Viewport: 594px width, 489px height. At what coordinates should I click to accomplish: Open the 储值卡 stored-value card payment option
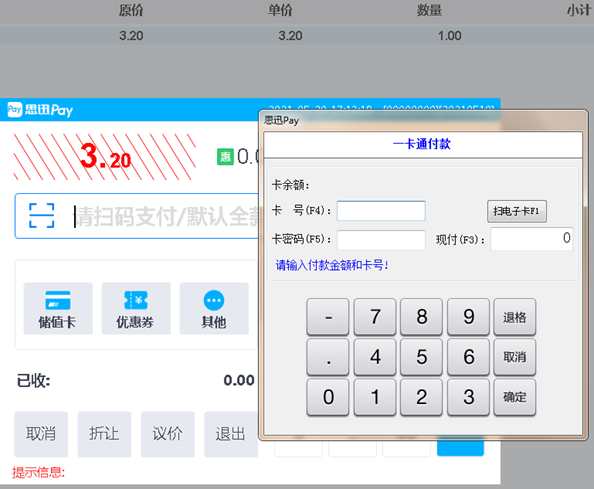pyautogui.click(x=58, y=308)
